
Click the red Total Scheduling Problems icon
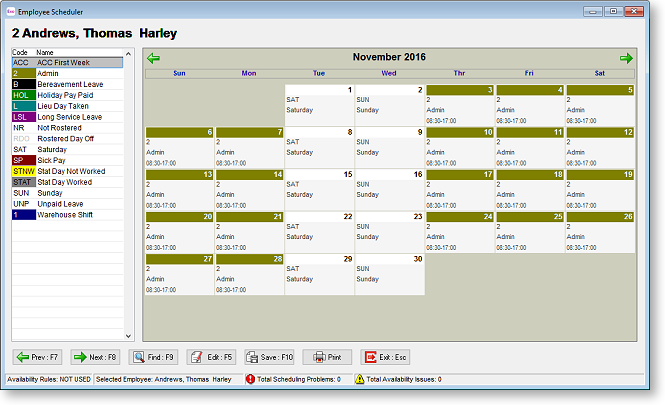(250, 380)
